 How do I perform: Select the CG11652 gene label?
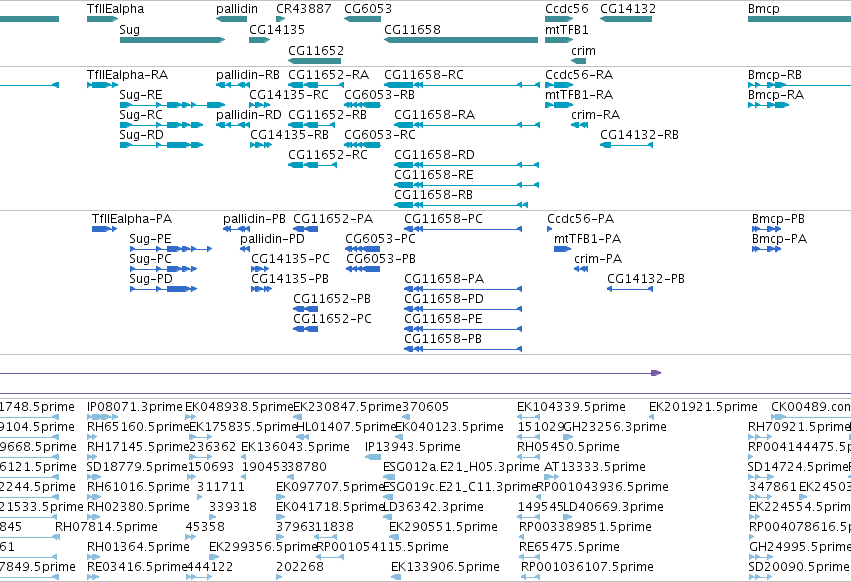coord(316,50)
